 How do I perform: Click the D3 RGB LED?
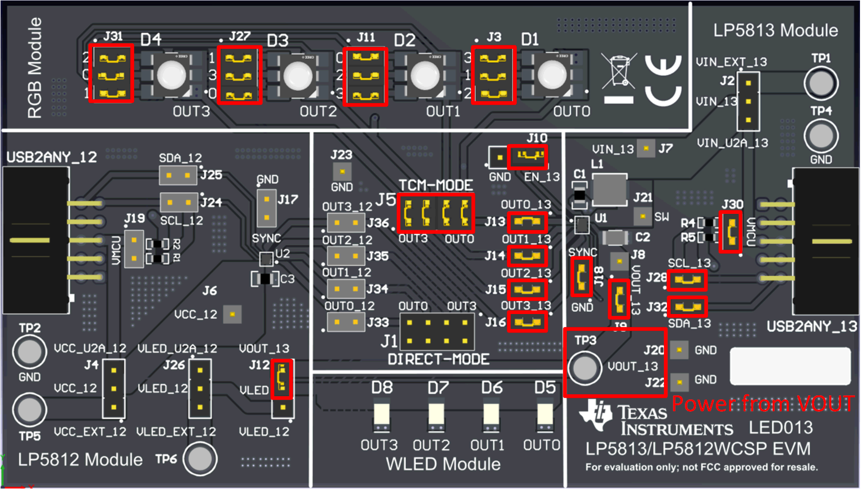click(x=298, y=76)
